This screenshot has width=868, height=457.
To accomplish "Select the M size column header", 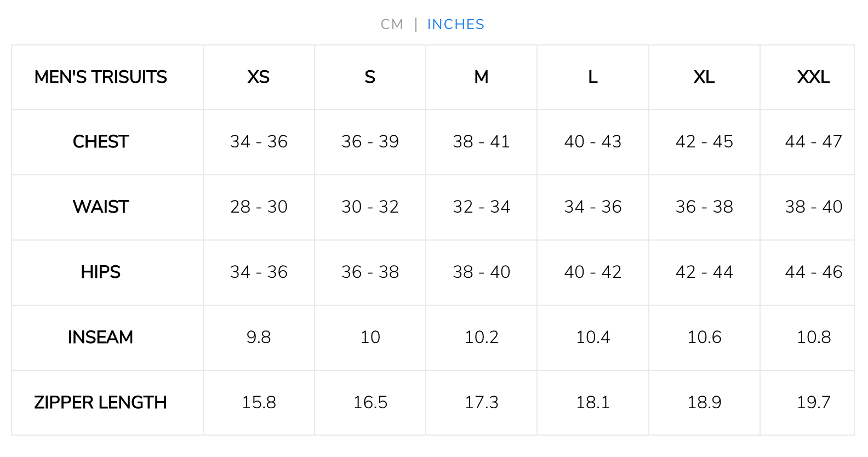I will pyautogui.click(x=481, y=77).
